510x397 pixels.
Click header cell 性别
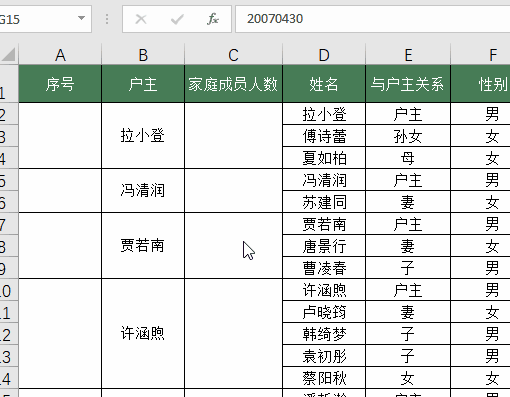tap(480, 84)
